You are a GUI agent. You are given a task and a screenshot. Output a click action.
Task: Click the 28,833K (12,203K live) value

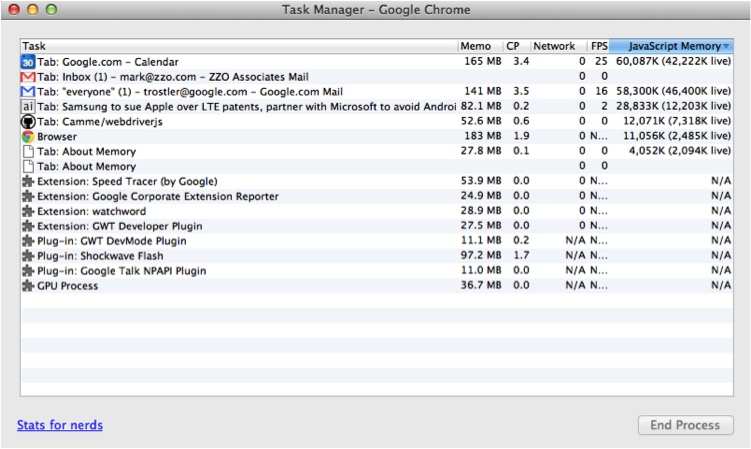tap(673, 106)
